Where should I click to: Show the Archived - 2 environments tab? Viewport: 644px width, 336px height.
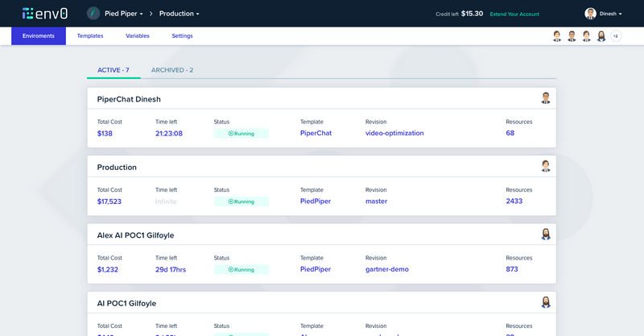[172, 70]
